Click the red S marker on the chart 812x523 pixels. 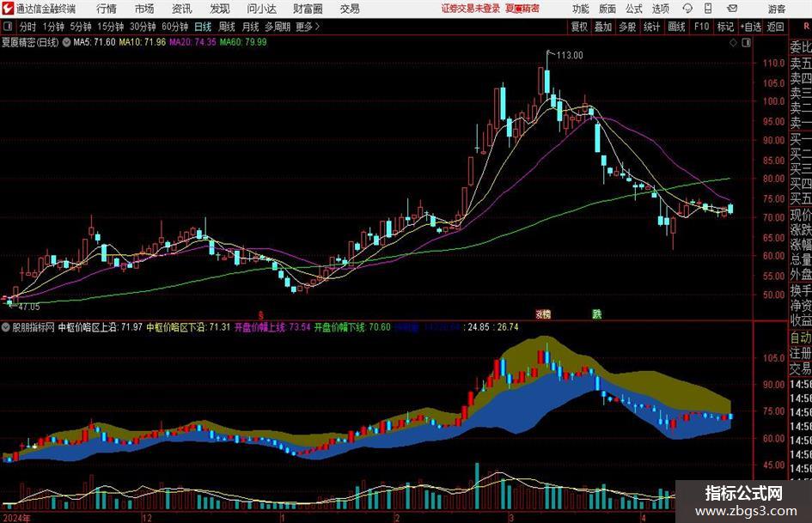coord(261,315)
